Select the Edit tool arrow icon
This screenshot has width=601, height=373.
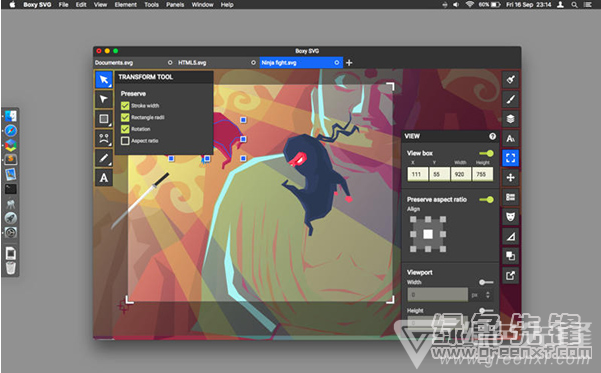(103, 99)
